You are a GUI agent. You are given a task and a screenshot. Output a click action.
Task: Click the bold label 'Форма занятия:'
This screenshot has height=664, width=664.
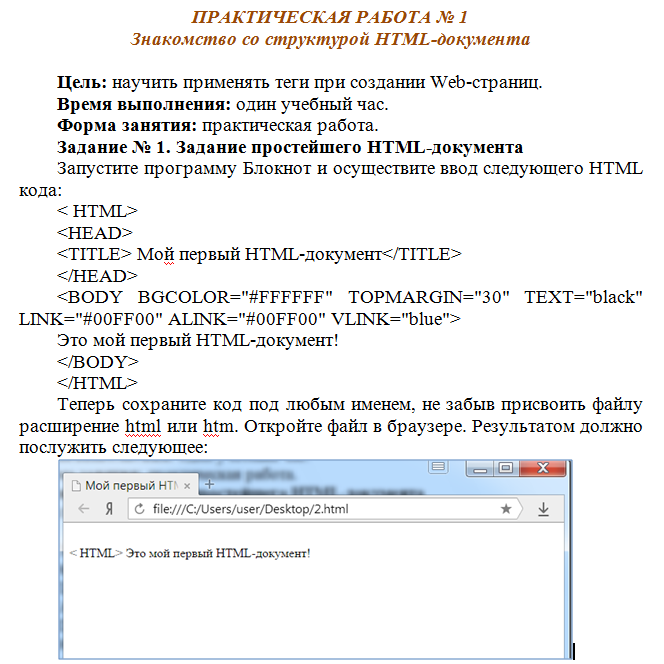pos(127,125)
